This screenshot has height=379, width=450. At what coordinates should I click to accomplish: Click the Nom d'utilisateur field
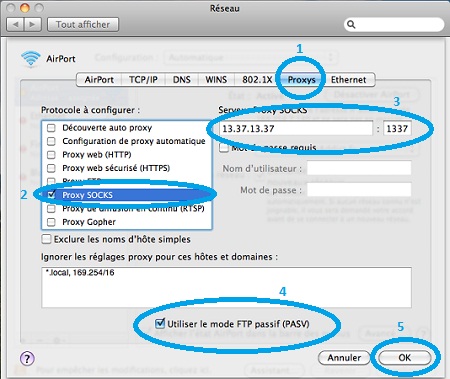point(359,168)
